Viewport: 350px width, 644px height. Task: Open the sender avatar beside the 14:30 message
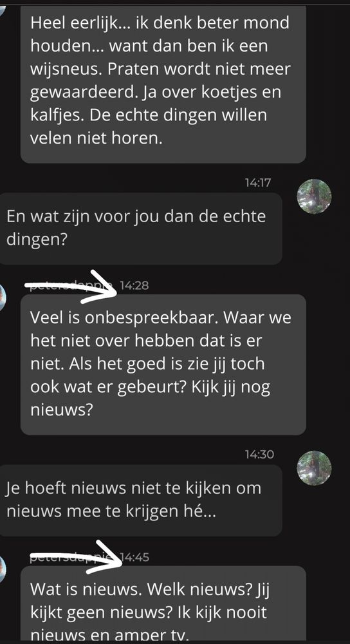(x=314, y=468)
